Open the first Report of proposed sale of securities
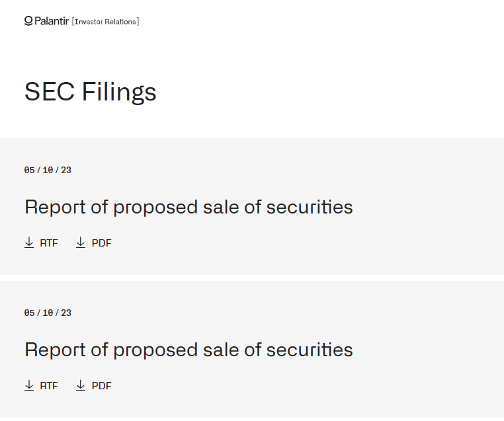The image size is (504, 421). coord(189,207)
